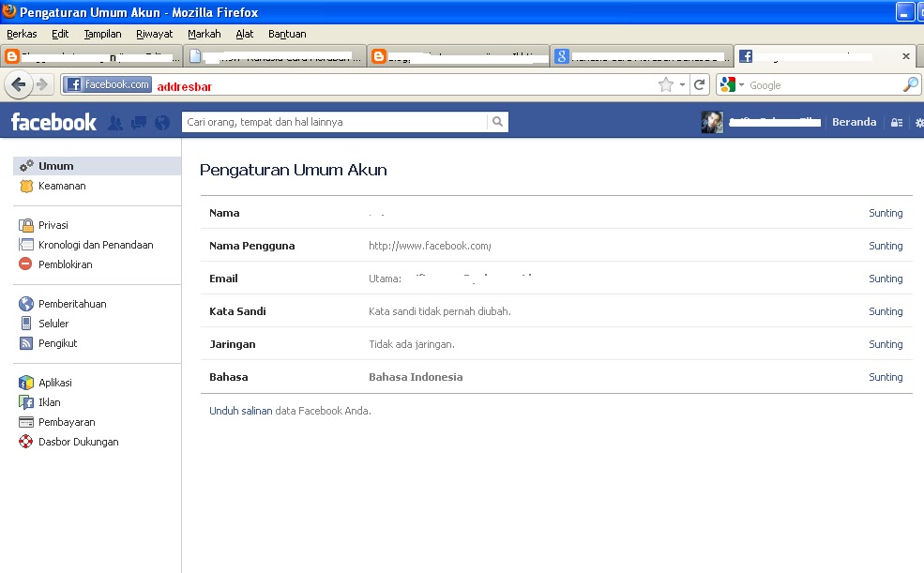Open the Riwayat menu
Image resolution: width=924 pixels, height=573 pixels.
tap(155, 34)
